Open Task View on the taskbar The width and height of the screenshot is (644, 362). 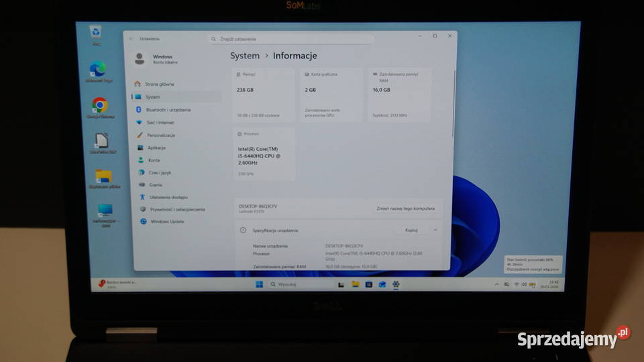pos(341,284)
